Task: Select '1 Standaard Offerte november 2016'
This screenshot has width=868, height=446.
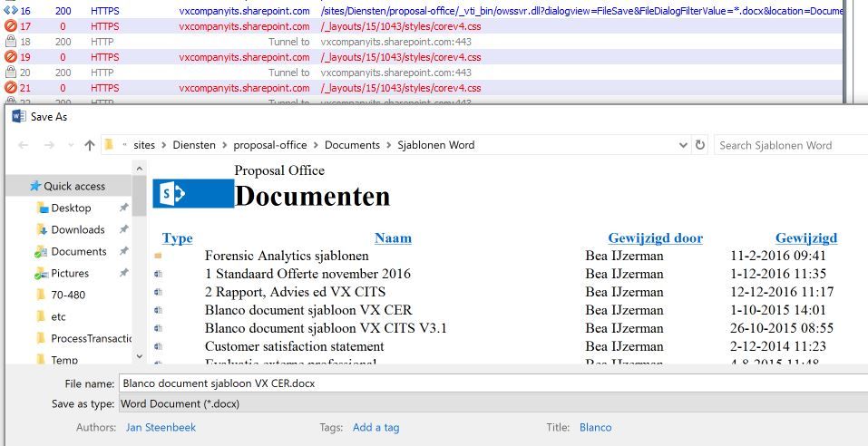Action: point(307,274)
